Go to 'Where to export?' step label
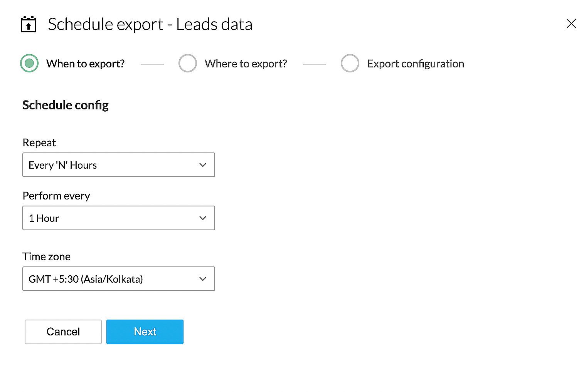Screen dimensions: 586x392 tap(246, 64)
